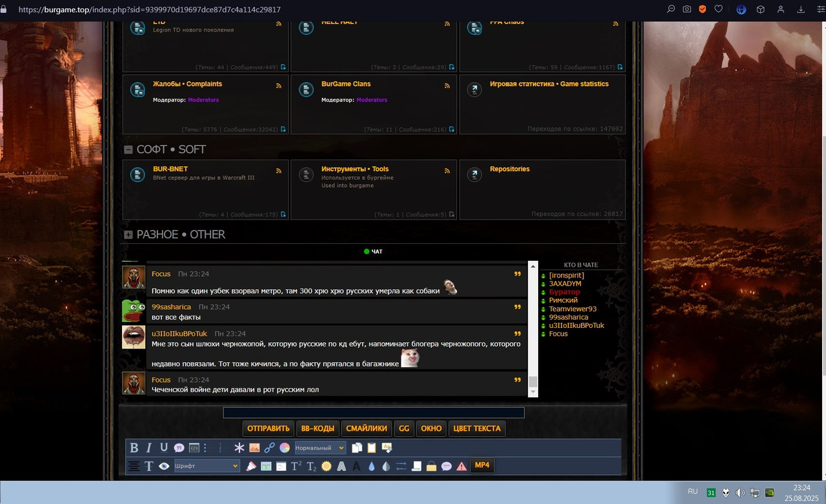Click the blue water drop icon
826x504 pixels.
pyautogui.click(x=372, y=466)
